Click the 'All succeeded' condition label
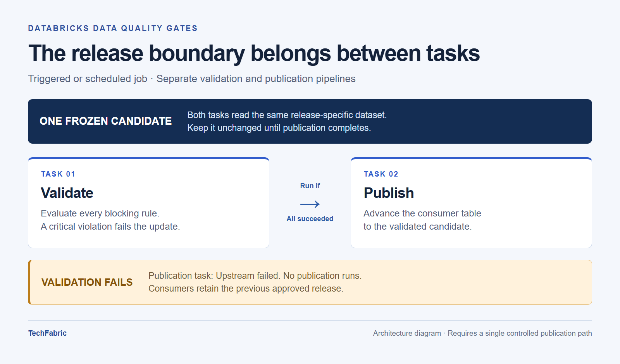620x364 pixels. tap(310, 219)
